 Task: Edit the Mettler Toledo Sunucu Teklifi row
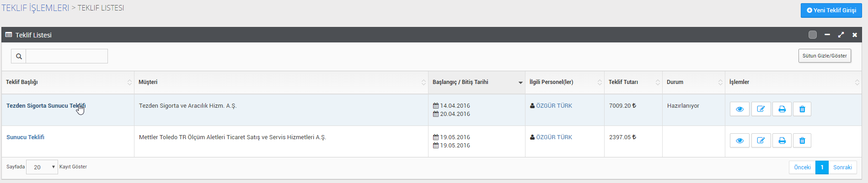761,141
